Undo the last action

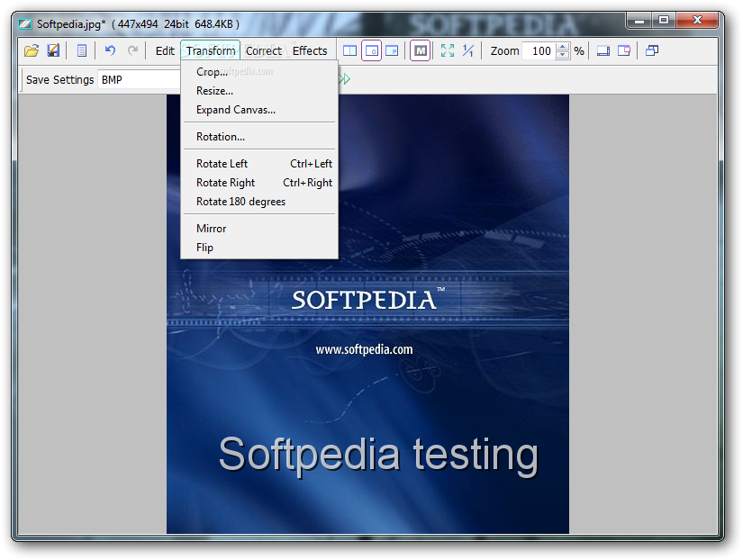coord(110,50)
